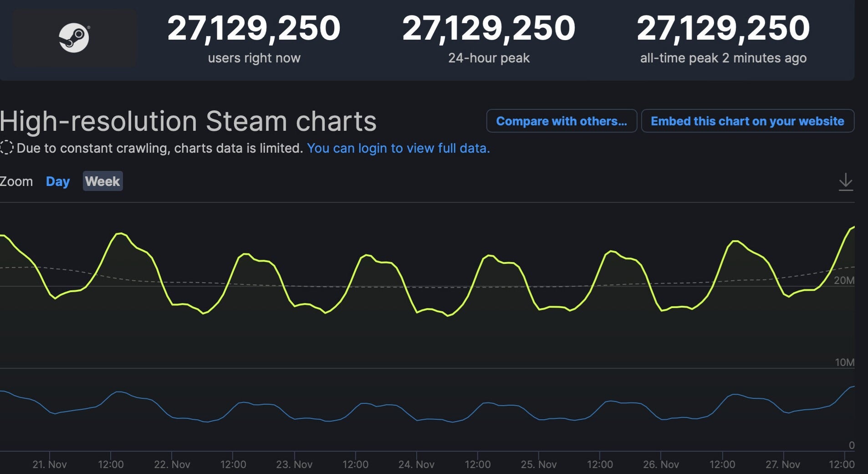
Task: Click the 21. Nov date label
Action: click(x=50, y=464)
